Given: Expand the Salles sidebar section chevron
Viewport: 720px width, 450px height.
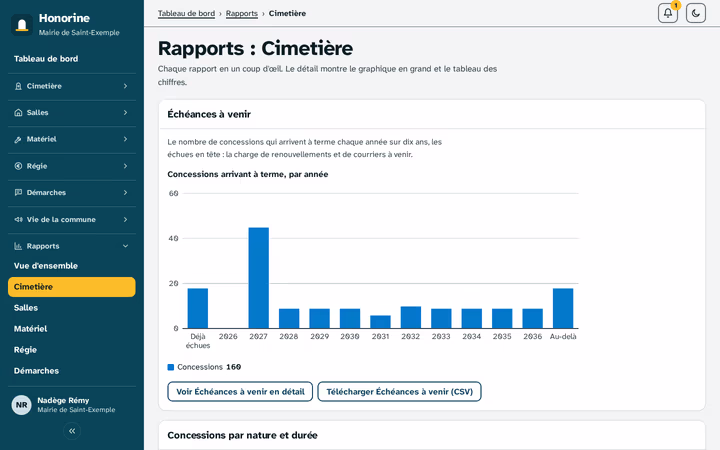Looking at the screenshot, I should (125, 112).
